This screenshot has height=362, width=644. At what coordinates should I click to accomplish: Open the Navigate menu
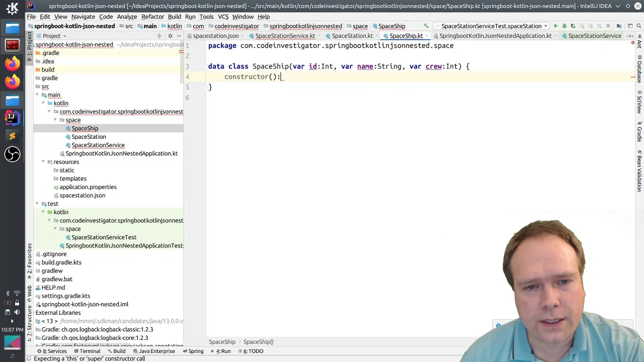coord(83,17)
